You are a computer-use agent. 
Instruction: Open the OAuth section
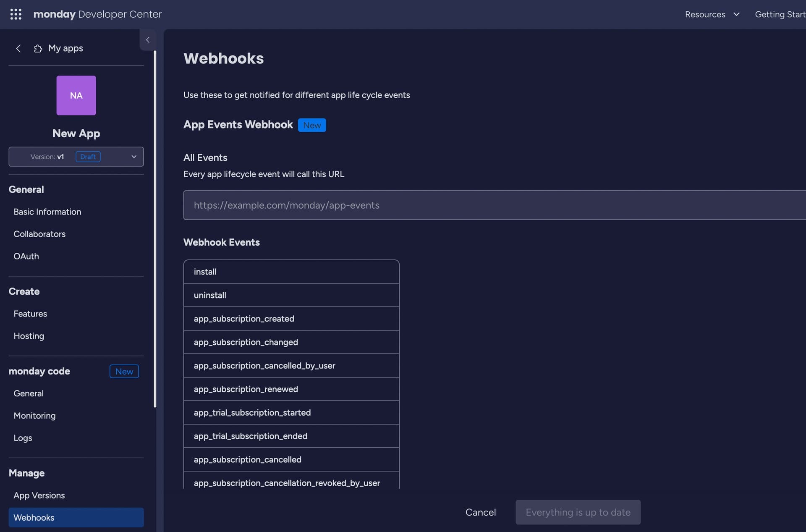coord(26,256)
